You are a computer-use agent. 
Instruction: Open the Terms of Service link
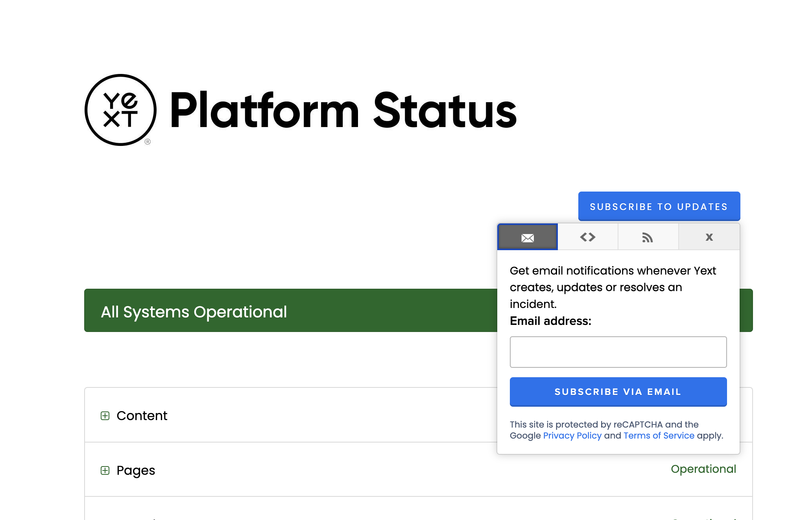point(659,436)
